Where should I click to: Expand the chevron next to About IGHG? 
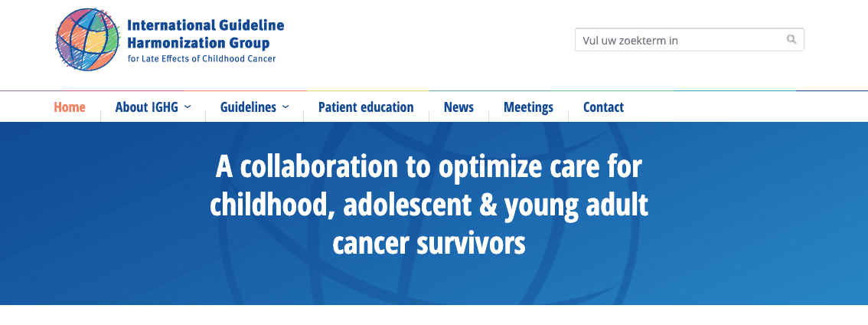pos(187,107)
